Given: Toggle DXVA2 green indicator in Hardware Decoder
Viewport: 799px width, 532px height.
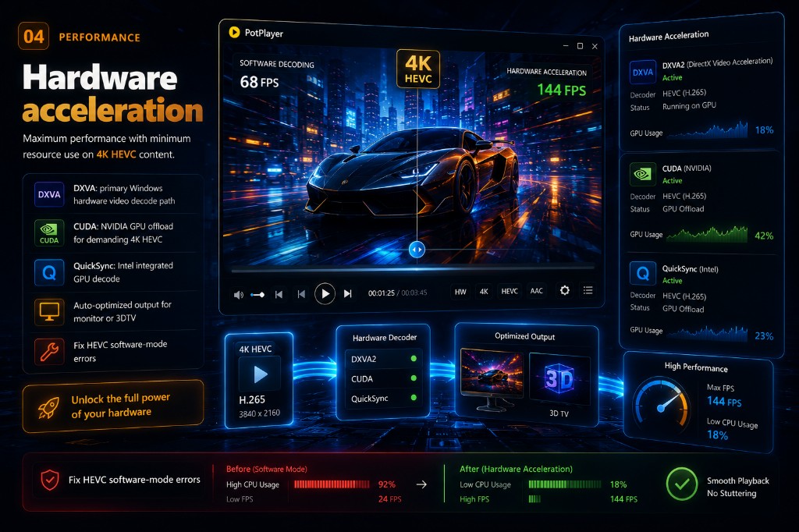Looking at the screenshot, I should [414, 359].
